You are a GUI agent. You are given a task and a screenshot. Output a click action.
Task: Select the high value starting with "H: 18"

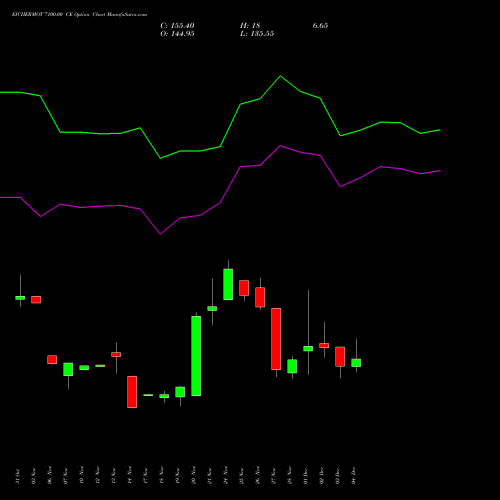click(250, 26)
